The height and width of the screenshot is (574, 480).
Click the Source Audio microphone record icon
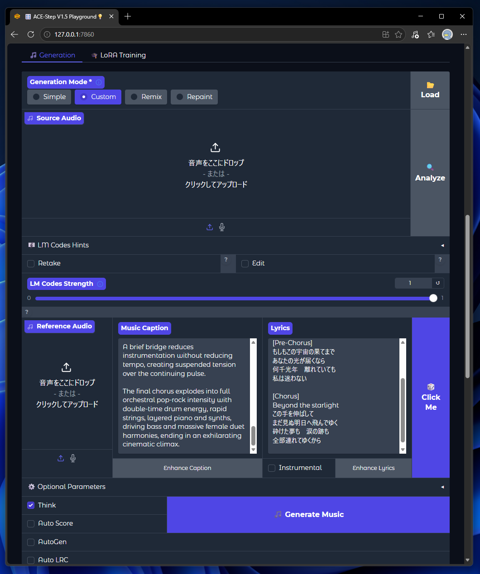(222, 227)
